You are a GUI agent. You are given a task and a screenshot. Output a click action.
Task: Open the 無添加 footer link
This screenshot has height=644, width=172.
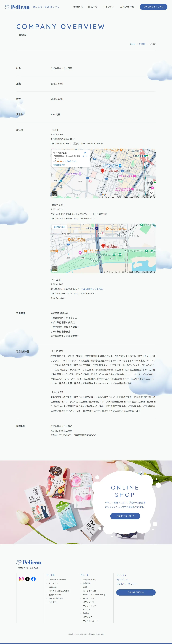pyautogui.click(x=86, y=613)
